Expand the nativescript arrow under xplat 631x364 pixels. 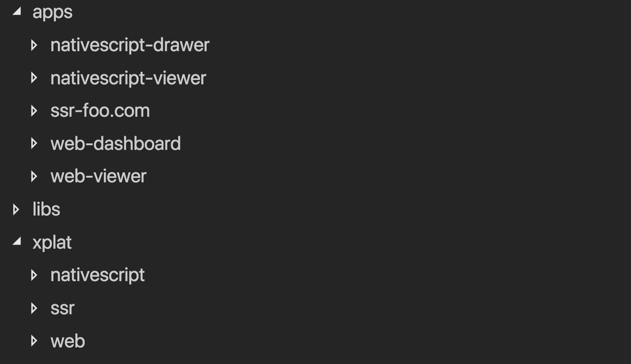pos(34,275)
